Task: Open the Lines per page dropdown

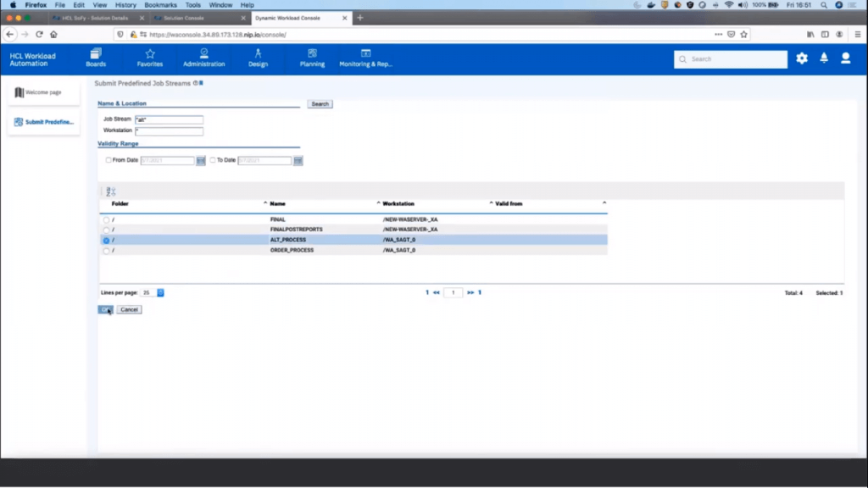Action: (x=159, y=292)
